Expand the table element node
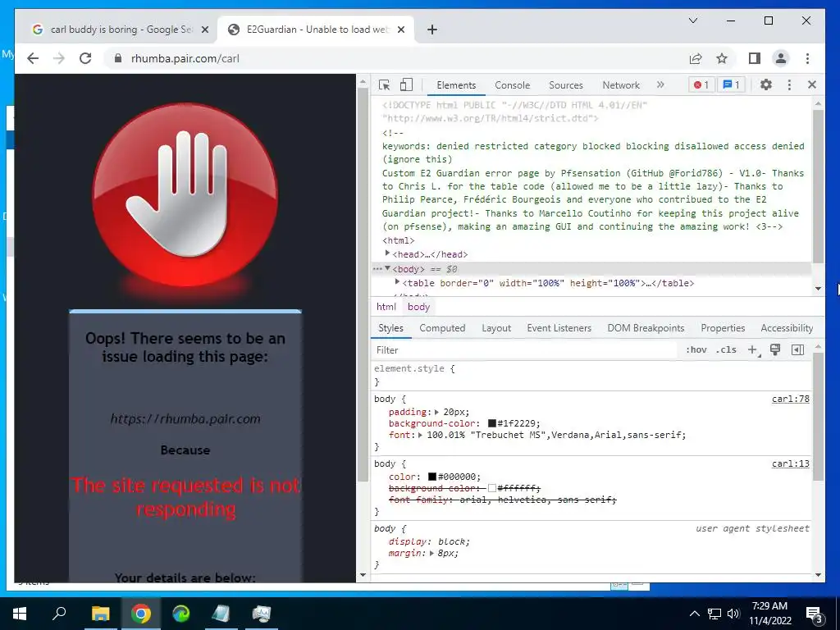This screenshot has width=840, height=630. (x=397, y=282)
